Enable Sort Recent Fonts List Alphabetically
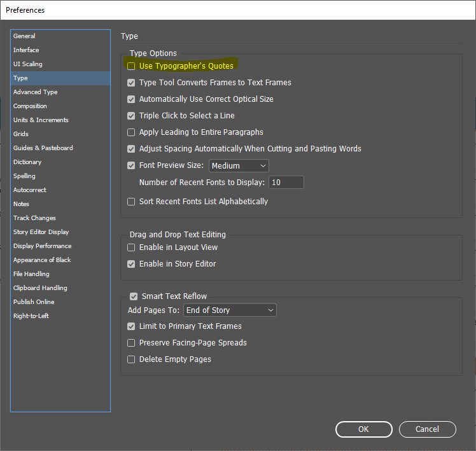Image resolution: width=476 pixels, height=451 pixels. [x=131, y=202]
